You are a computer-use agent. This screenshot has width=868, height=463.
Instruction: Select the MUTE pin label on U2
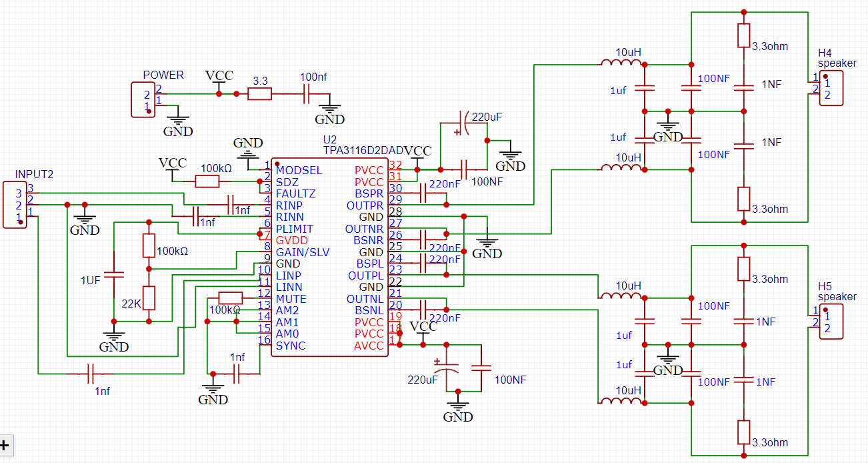pyautogui.click(x=291, y=299)
